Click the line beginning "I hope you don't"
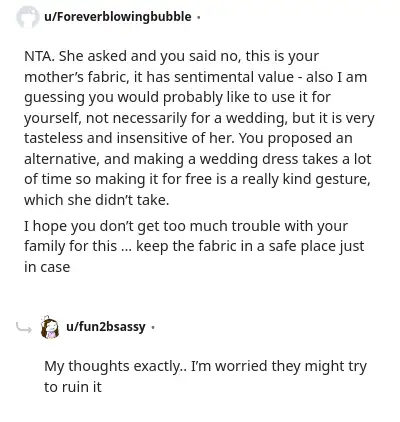This screenshot has width=400, height=422. (x=186, y=226)
